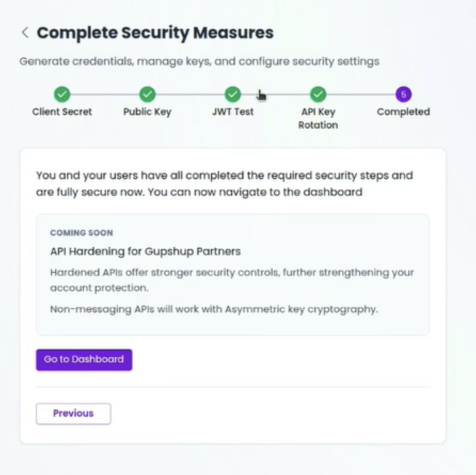The image size is (476, 475).
Task: Select the JWT Test green checkmark step
Action: click(x=233, y=94)
